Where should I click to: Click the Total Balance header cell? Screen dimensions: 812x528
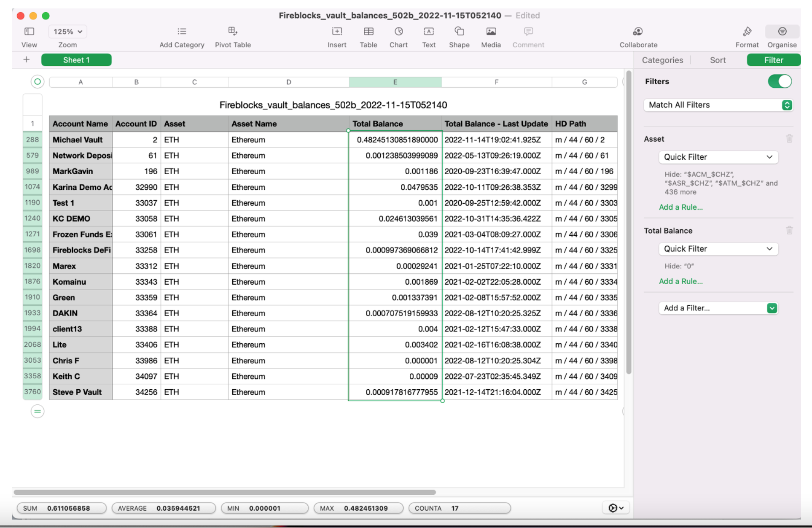click(395, 124)
